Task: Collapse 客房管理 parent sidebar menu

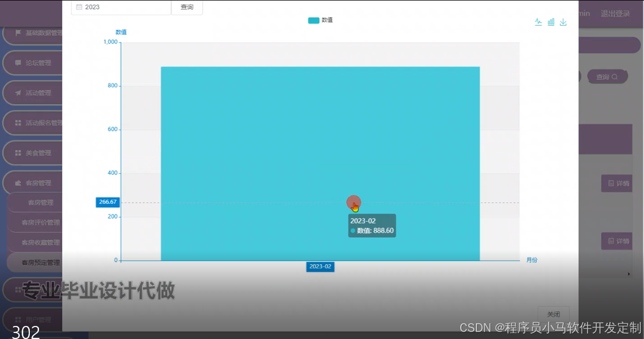Action: (x=33, y=183)
